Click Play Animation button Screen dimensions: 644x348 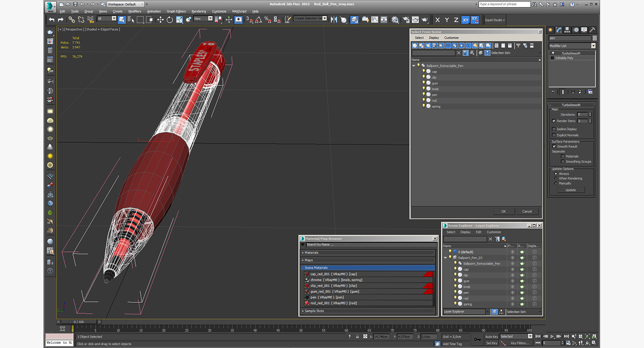(x=552, y=336)
